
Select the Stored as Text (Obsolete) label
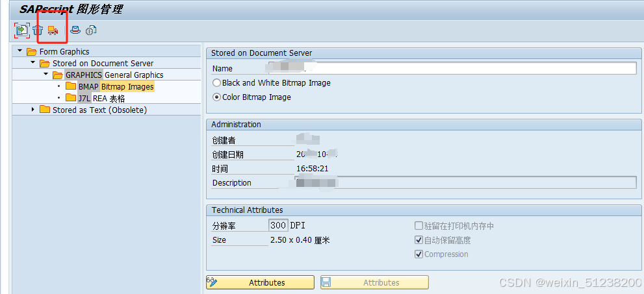100,110
